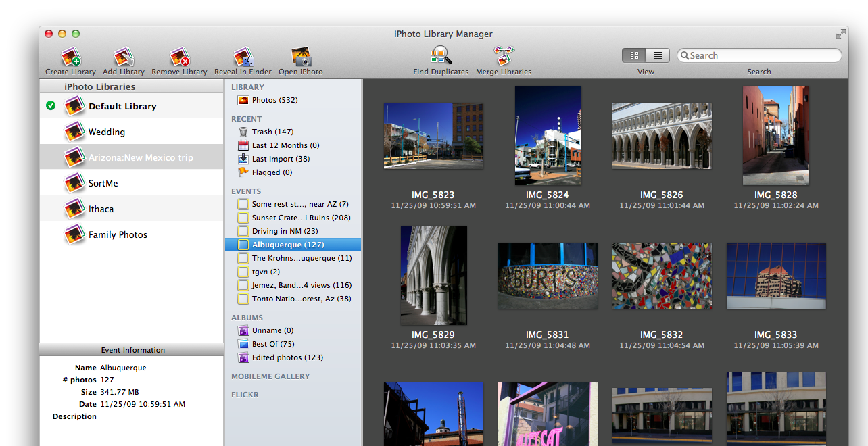This screenshot has width=868, height=446.
Task: Select the Driving in NM event
Action: (285, 231)
